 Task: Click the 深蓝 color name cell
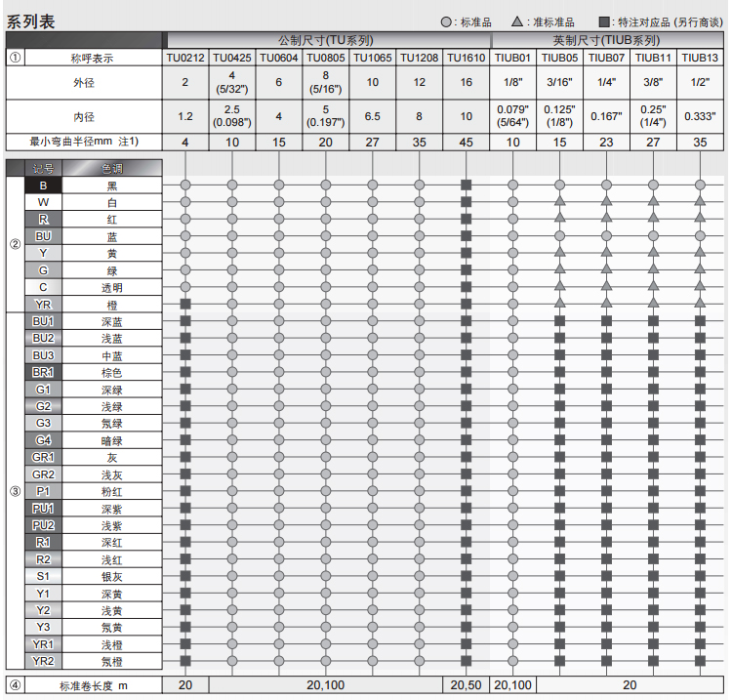click(x=112, y=321)
